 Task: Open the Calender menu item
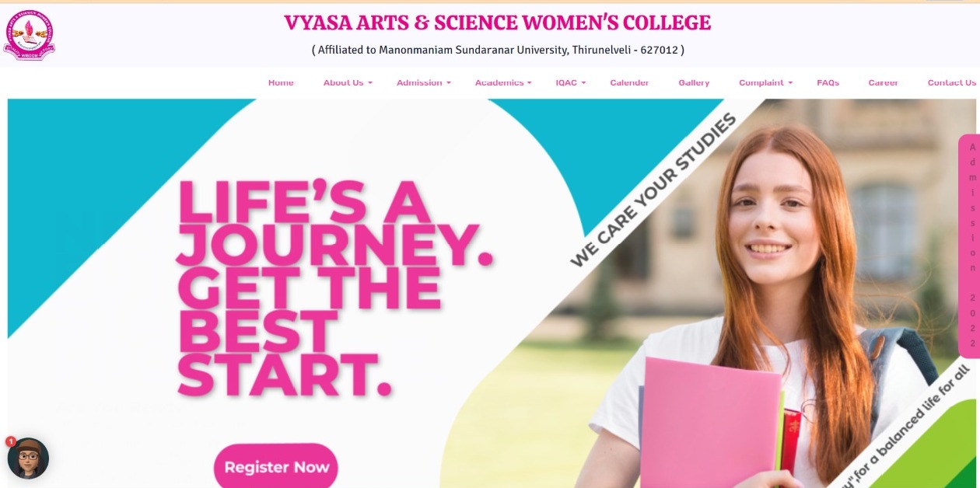click(629, 83)
